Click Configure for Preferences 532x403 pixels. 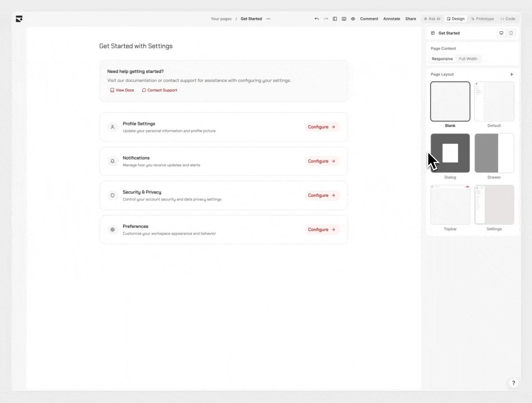[x=322, y=230]
